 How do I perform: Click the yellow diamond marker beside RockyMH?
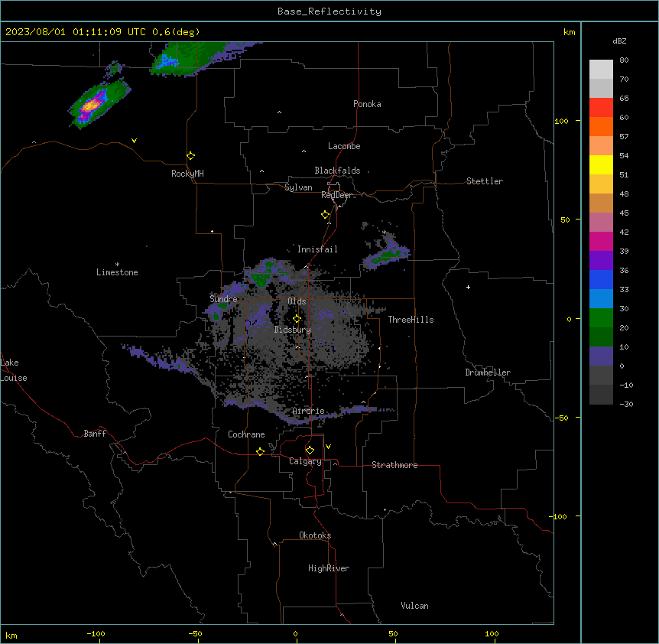190,156
